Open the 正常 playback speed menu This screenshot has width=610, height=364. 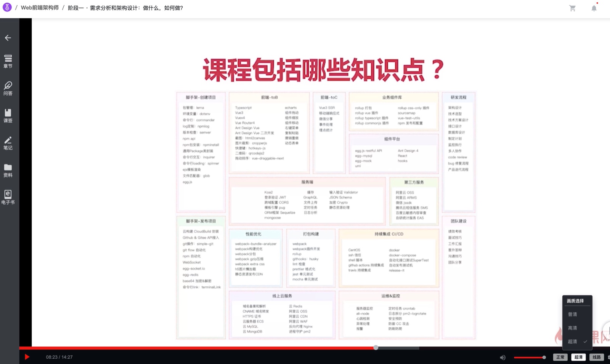(x=560, y=357)
